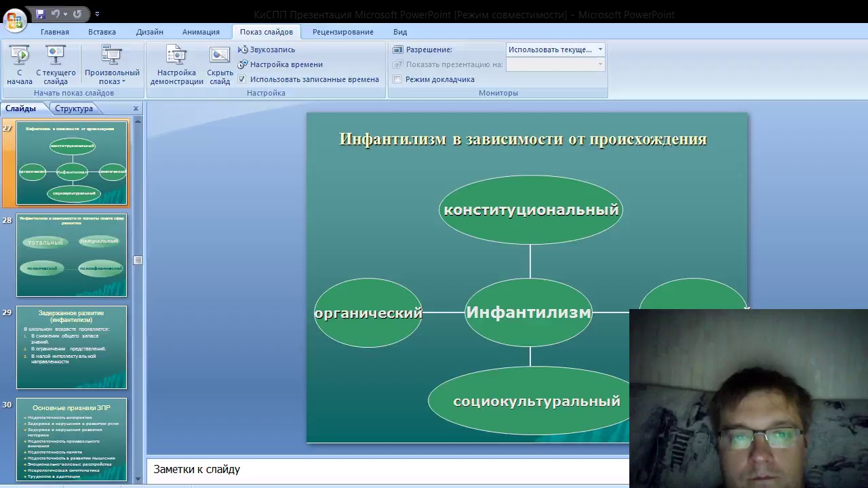Customize the Quick Access Toolbar dropdown
The height and width of the screenshot is (488, 868).
[x=97, y=14]
